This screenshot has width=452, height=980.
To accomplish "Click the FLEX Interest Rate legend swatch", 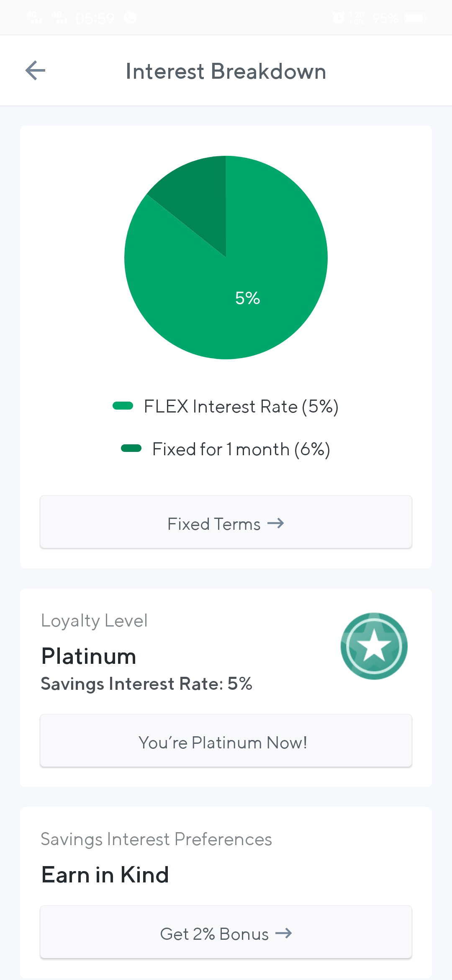I will pos(123,406).
